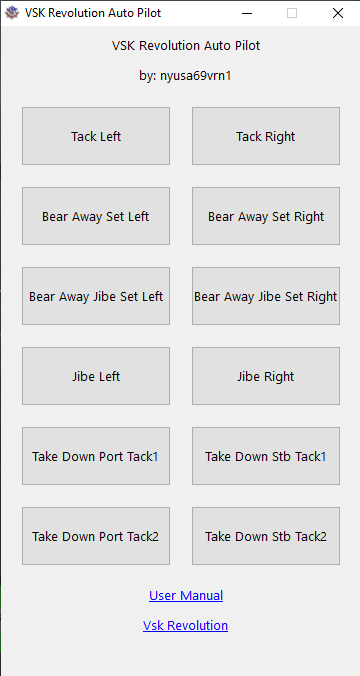Image resolution: width=360 pixels, height=676 pixels.
Task: Close the VSK Revolution Auto Pilot window
Action: [x=338, y=13]
